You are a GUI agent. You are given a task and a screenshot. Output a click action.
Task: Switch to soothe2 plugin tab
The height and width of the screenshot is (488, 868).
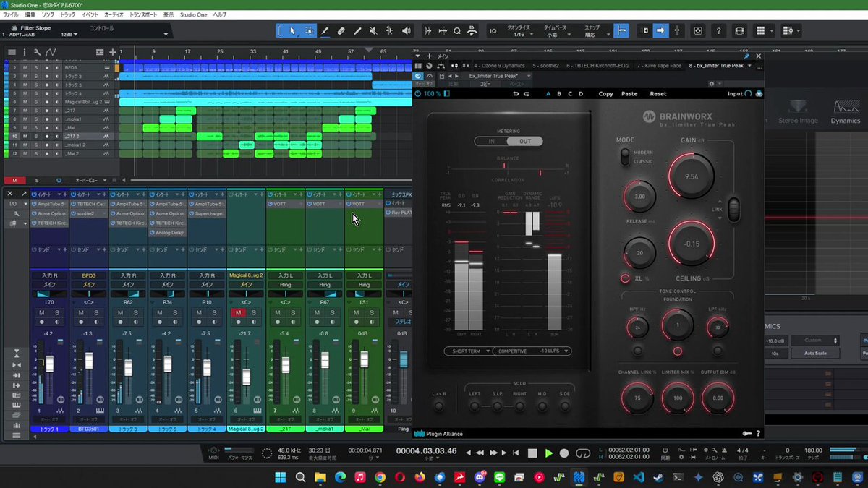click(546, 66)
